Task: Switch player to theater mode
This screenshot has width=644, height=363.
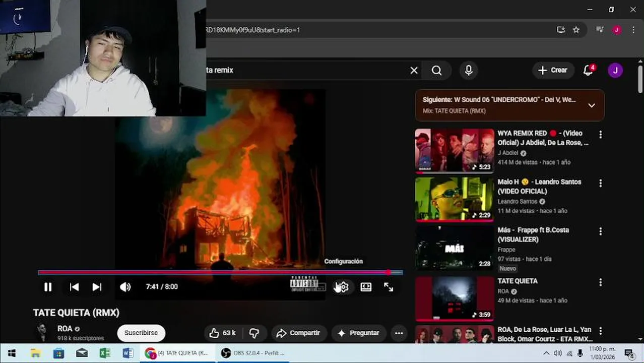Action: pyautogui.click(x=366, y=287)
